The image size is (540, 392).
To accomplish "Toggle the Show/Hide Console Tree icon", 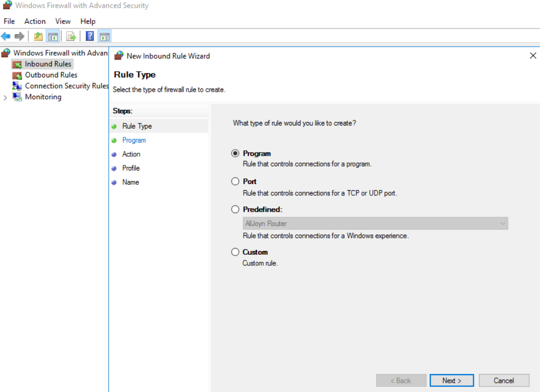I will (52, 36).
